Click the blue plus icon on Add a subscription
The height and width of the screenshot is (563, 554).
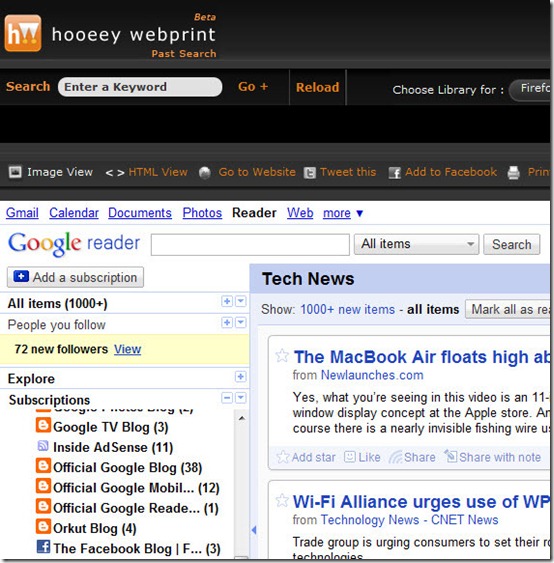[x=21, y=276]
